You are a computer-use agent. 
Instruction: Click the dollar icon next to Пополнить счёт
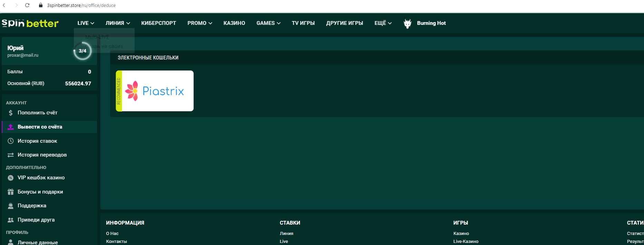tap(11, 113)
